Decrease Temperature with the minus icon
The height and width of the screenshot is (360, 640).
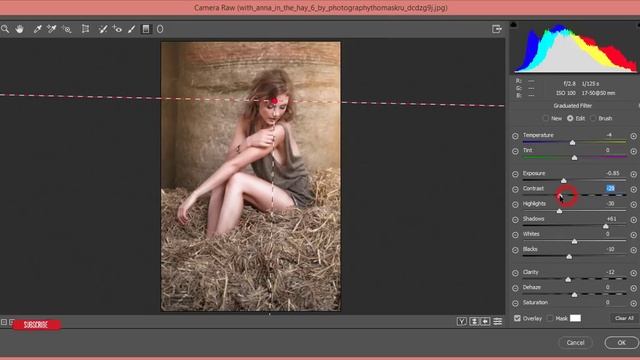click(x=515, y=136)
